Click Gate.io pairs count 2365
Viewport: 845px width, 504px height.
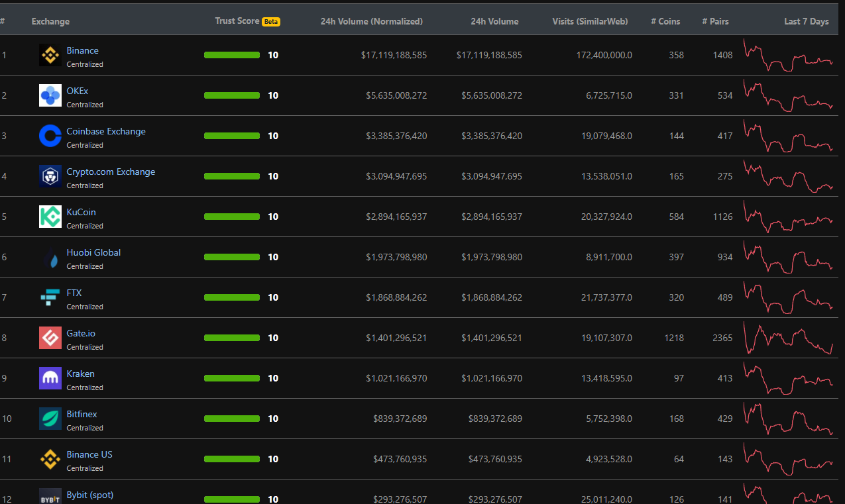pos(722,338)
